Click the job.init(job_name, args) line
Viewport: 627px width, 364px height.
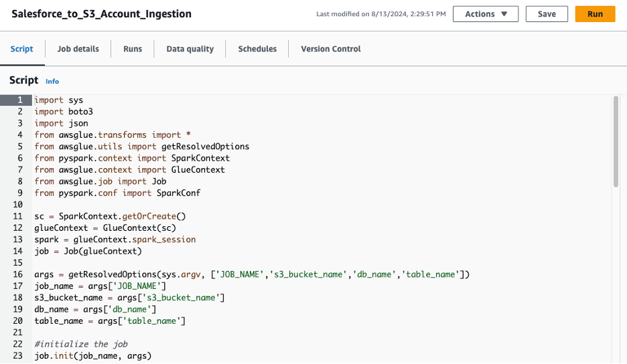(92, 355)
